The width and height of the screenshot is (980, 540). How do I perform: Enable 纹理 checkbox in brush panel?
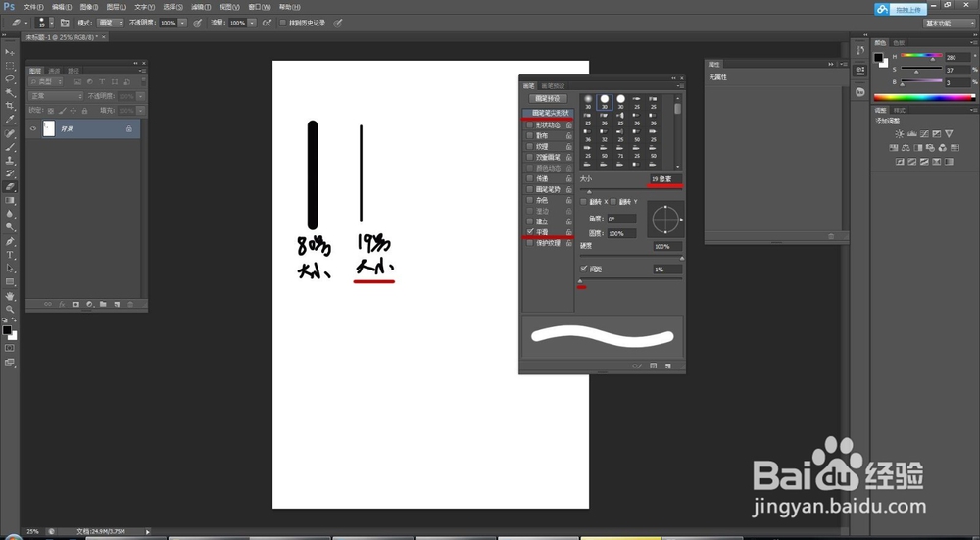pos(530,146)
